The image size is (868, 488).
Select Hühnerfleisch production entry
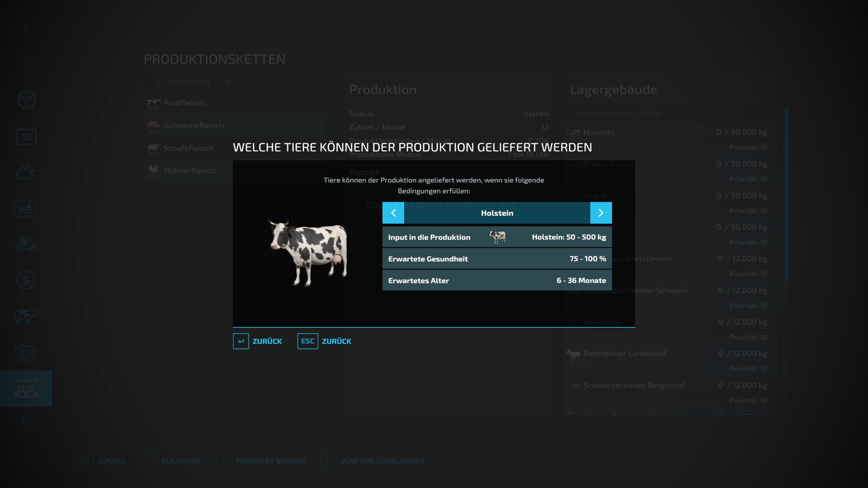tap(189, 171)
